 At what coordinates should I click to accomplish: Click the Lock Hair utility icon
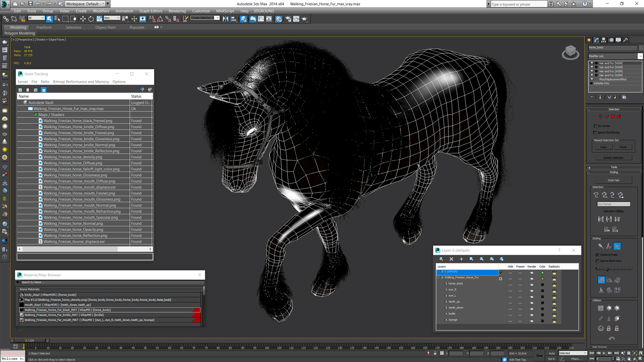[609, 328]
